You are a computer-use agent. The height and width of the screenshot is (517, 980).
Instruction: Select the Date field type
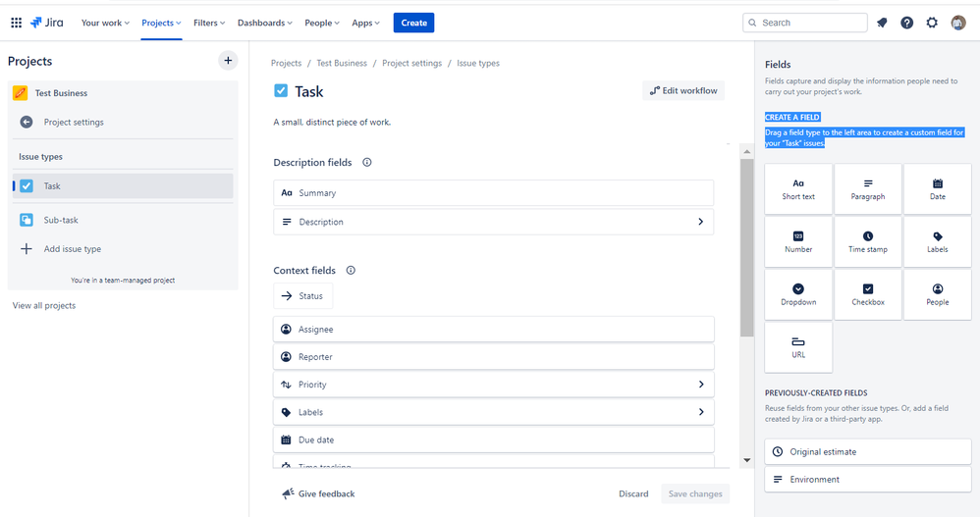pos(938,189)
